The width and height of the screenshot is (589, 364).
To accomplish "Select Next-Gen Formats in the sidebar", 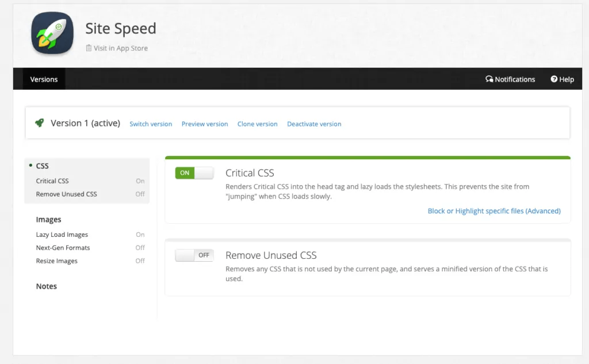I will (x=63, y=247).
